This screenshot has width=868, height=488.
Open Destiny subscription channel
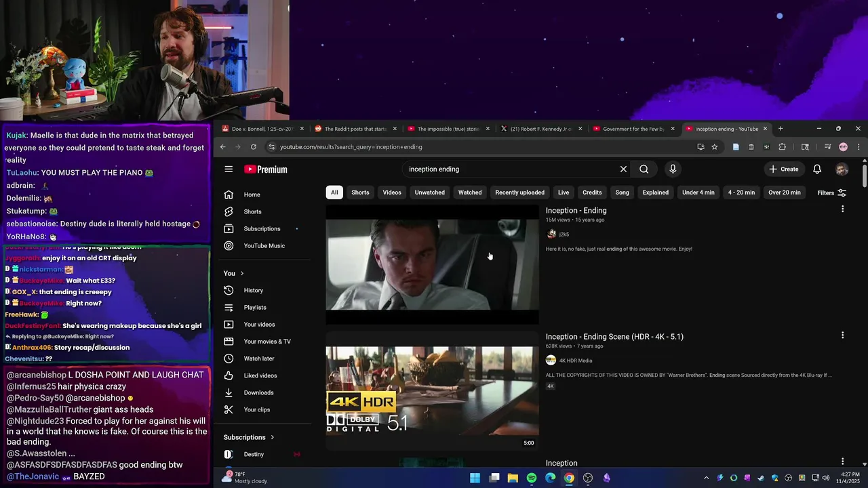tap(263, 454)
